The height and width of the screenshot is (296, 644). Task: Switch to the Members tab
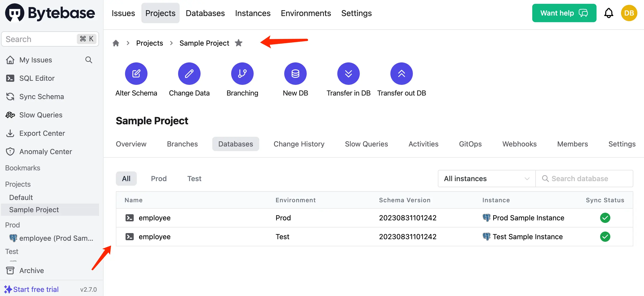click(x=573, y=144)
